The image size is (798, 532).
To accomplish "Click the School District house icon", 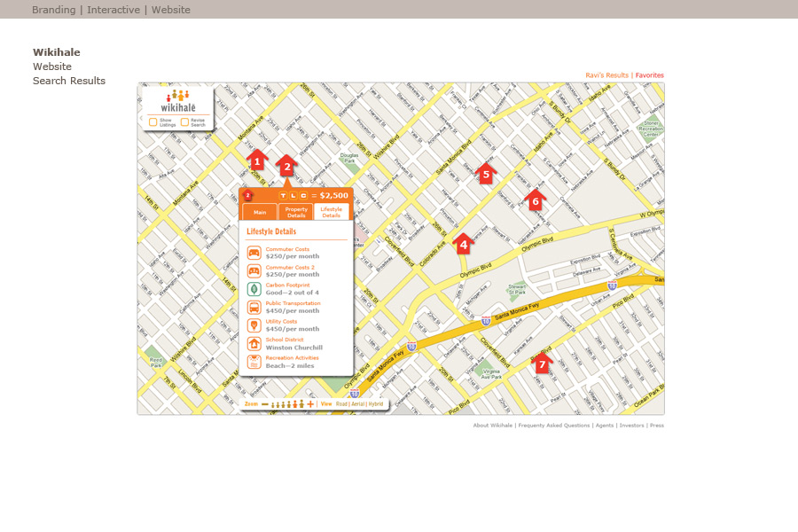I will (x=254, y=344).
